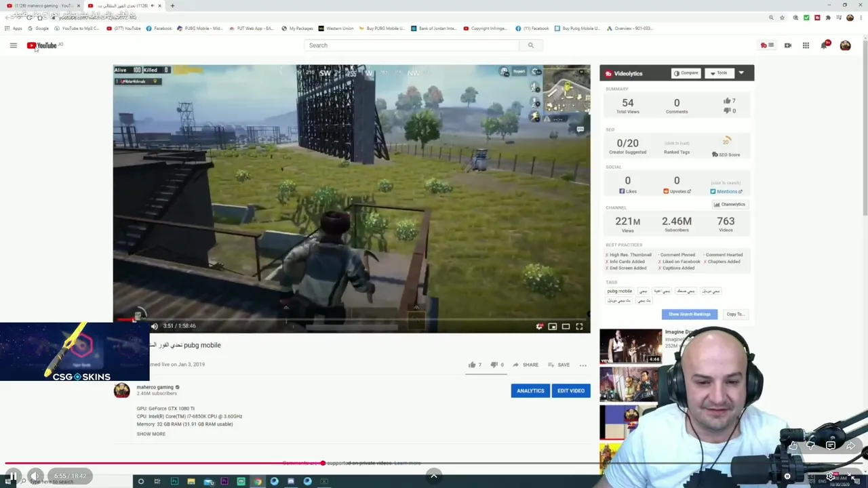Image resolution: width=868 pixels, height=488 pixels.
Task: Click the EDIT VIDEO button
Action: click(571, 390)
